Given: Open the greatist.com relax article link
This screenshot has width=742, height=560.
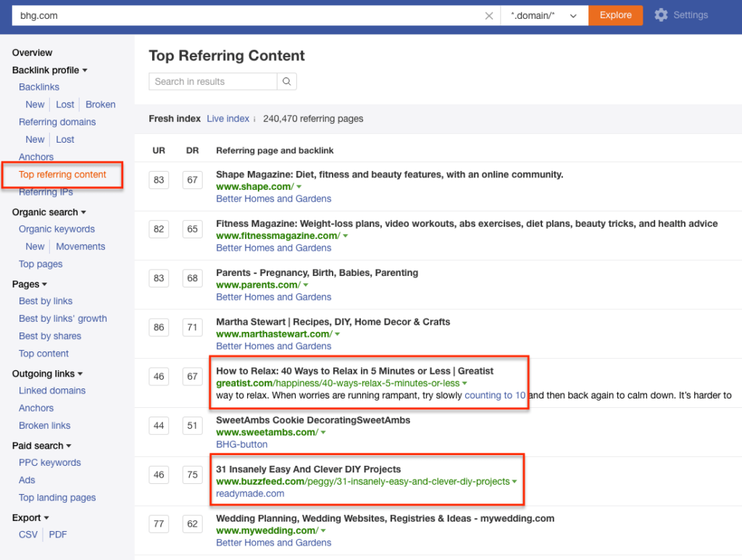Looking at the screenshot, I should click(338, 383).
